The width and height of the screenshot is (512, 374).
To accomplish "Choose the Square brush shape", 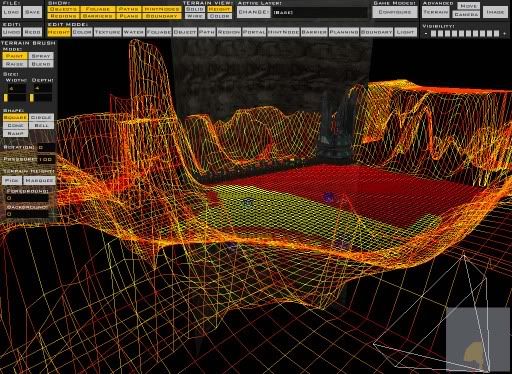I will [15, 118].
